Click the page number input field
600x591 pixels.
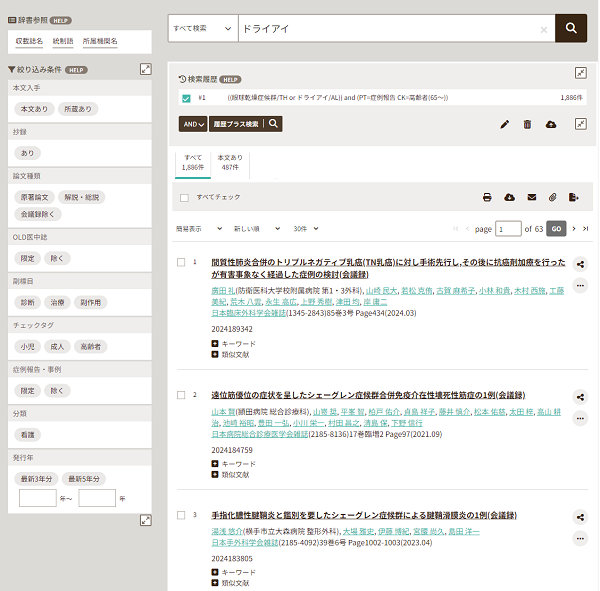(508, 229)
